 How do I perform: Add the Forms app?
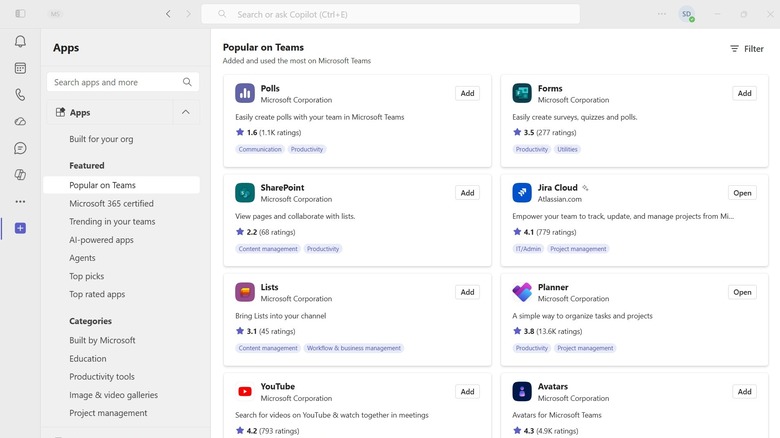tap(744, 93)
